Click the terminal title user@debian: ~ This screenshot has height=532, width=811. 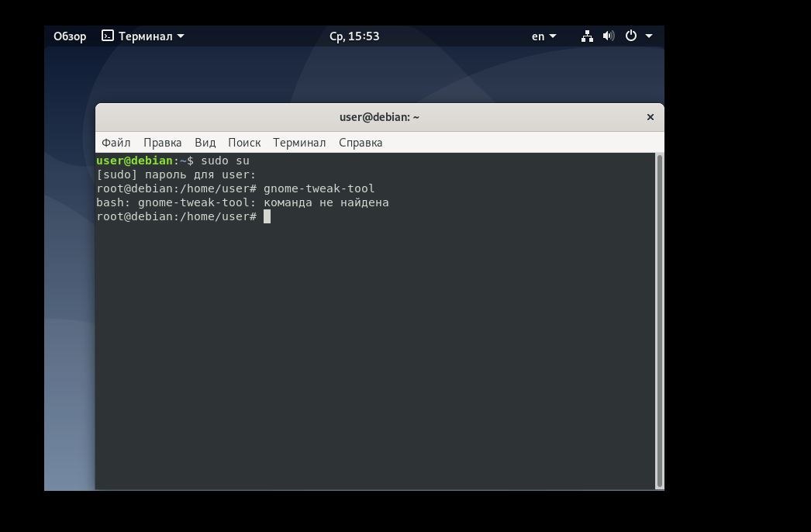[x=379, y=117]
